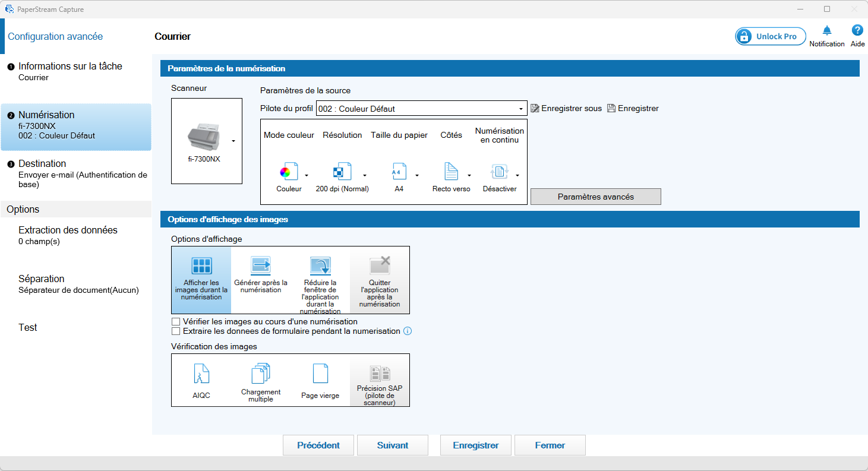Click the Paramètres avancés button
The width and height of the screenshot is (868, 471).
[x=596, y=197]
